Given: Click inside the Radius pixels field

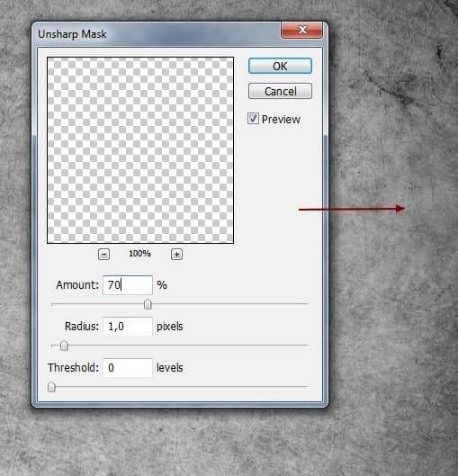Looking at the screenshot, I should [128, 327].
